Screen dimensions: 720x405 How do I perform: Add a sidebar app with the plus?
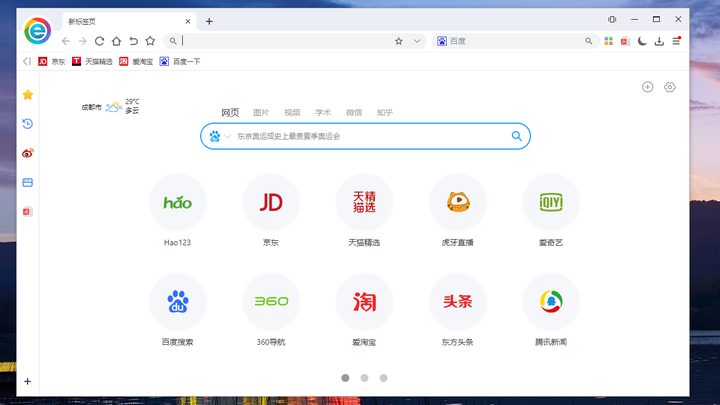coord(28,382)
